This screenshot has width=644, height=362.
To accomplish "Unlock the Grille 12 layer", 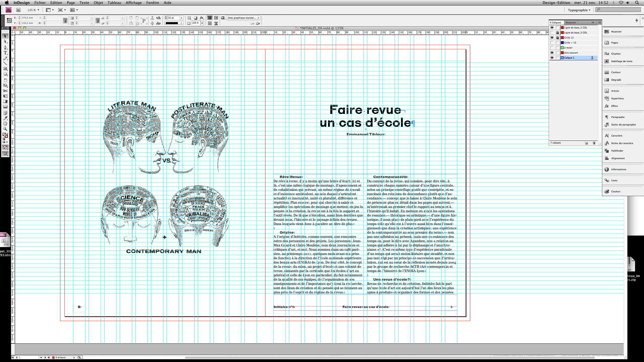I will point(557,37).
